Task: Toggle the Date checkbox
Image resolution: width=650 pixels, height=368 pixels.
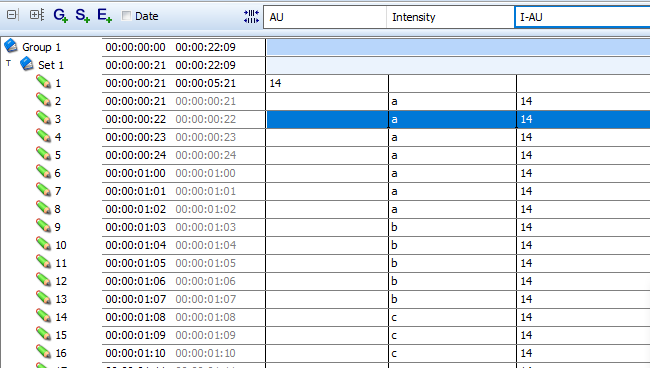Action: tap(126, 16)
